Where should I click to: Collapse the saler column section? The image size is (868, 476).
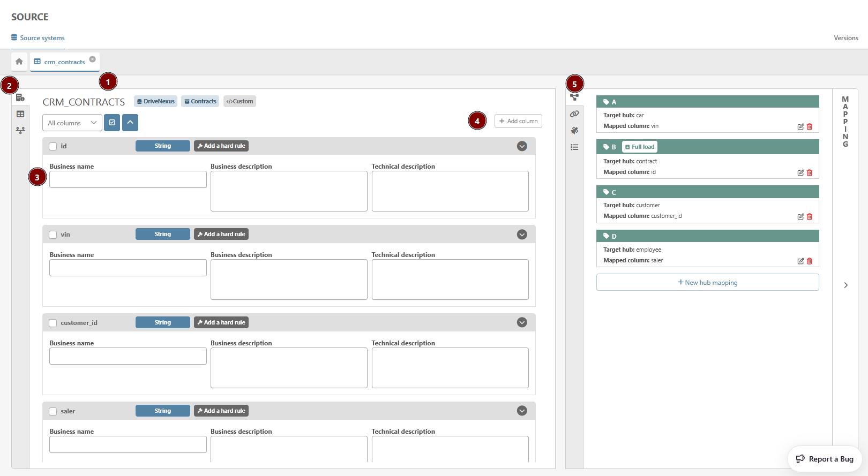click(x=522, y=411)
